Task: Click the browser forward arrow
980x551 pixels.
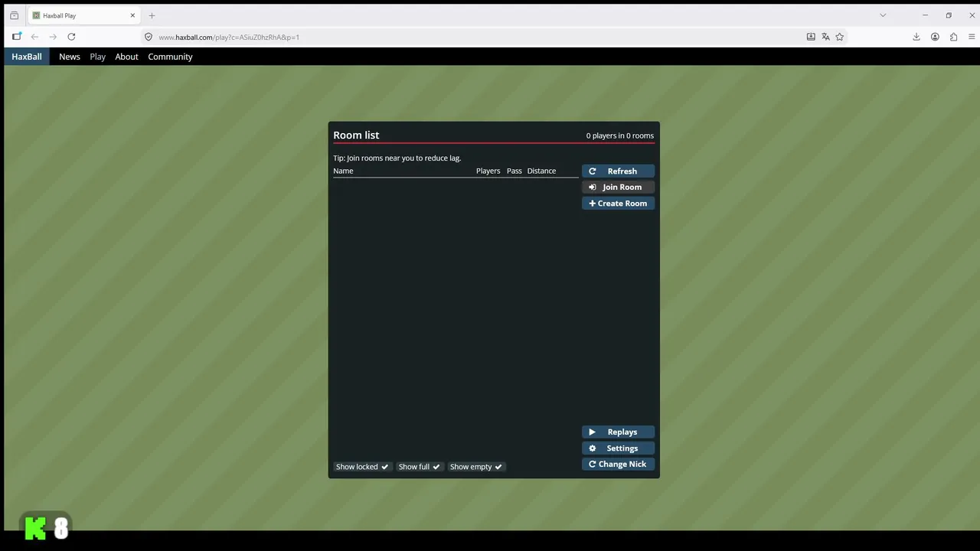Action: [53, 37]
